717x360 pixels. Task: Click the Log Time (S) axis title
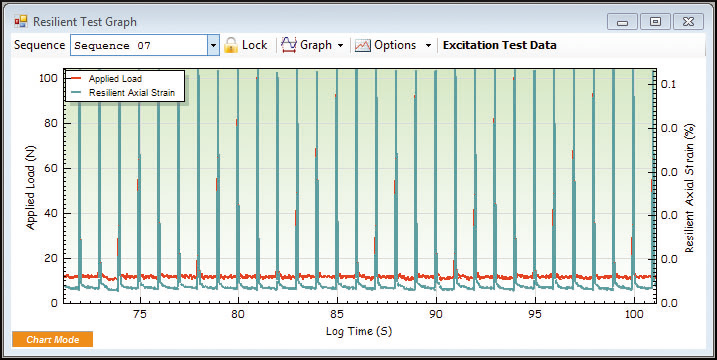click(x=358, y=331)
